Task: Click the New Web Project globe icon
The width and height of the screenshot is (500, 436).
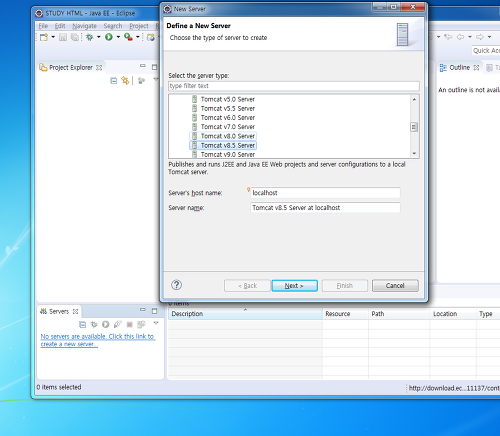Action: (151, 37)
